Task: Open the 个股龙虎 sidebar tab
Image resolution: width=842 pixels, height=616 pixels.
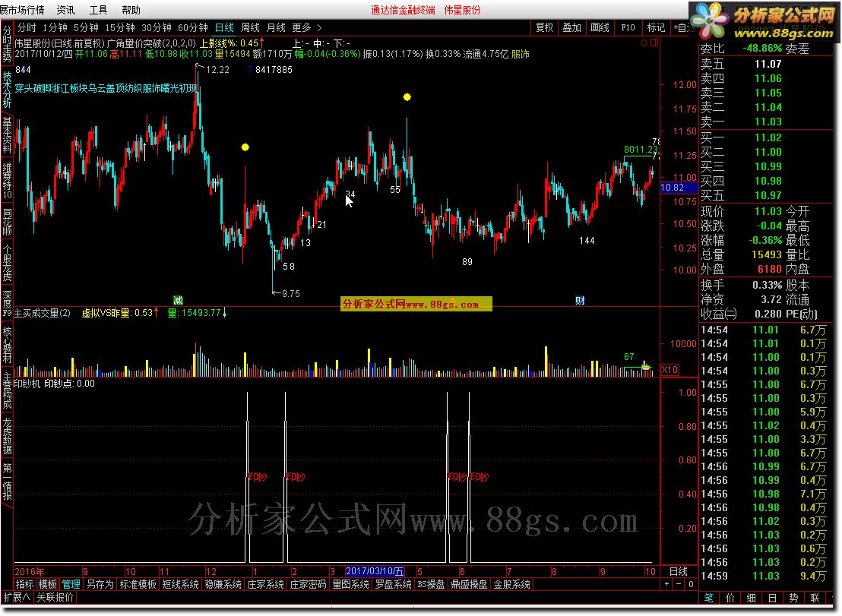Action: [x=7, y=263]
